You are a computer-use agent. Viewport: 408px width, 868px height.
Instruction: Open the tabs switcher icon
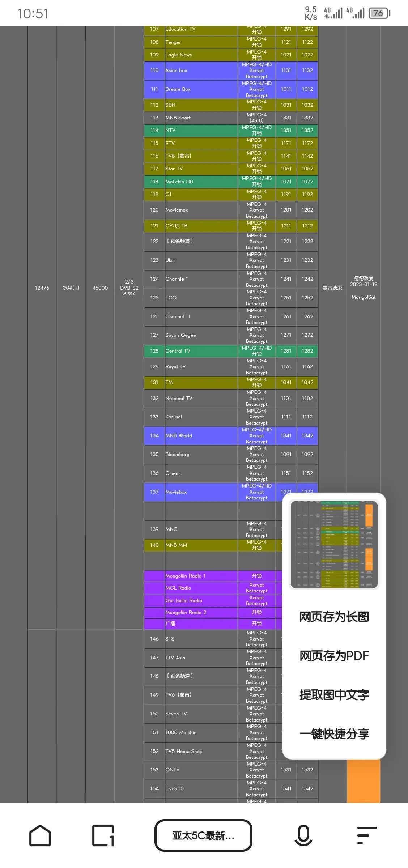(103, 835)
